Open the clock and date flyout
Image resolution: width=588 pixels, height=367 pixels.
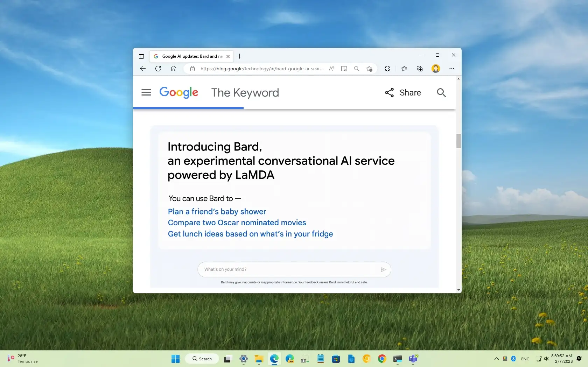[x=562, y=359]
